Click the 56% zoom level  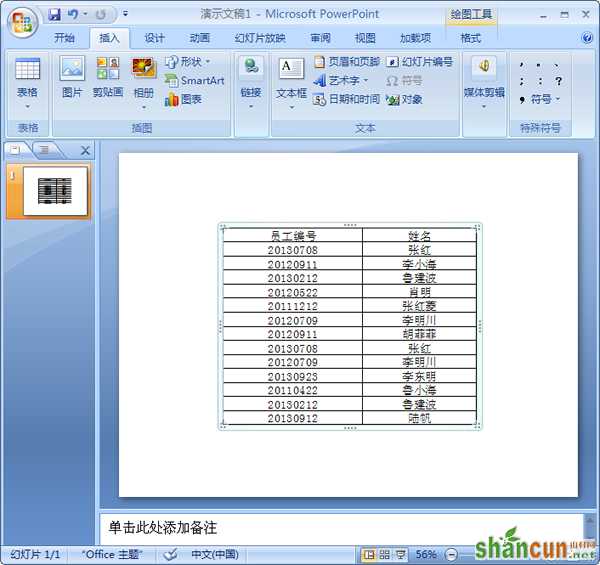pyautogui.click(x=426, y=554)
